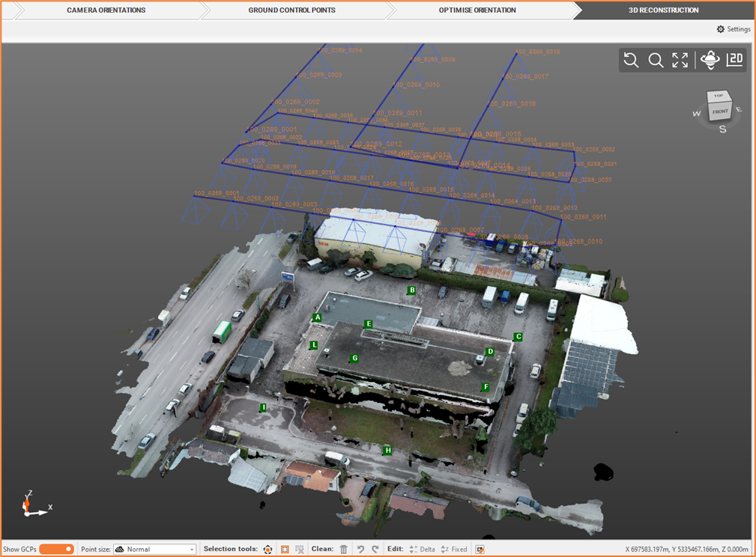
Task: Reset the zoom of the 3D view
Action: pos(631,61)
